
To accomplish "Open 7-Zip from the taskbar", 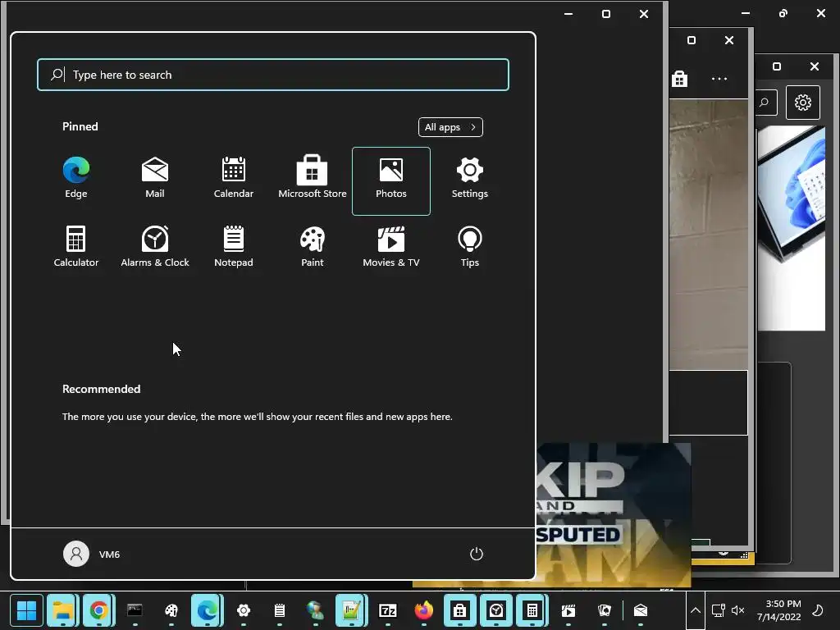I will [x=387, y=610].
